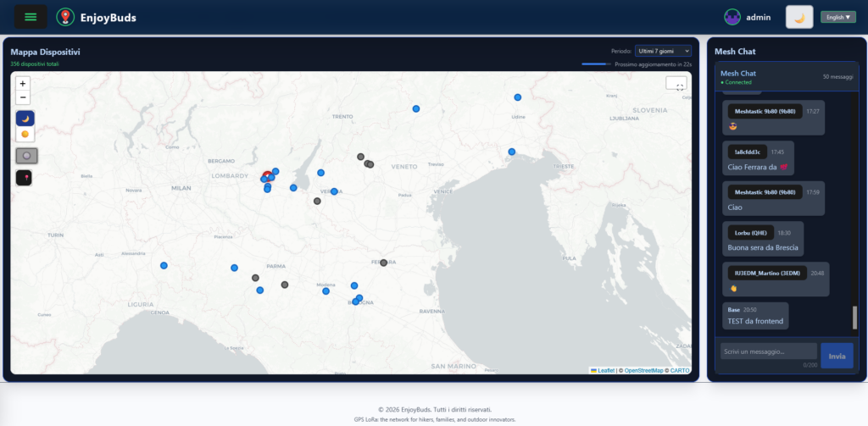Open the English language dropdown
868x426 pixels.
click(x=837, y=17)
